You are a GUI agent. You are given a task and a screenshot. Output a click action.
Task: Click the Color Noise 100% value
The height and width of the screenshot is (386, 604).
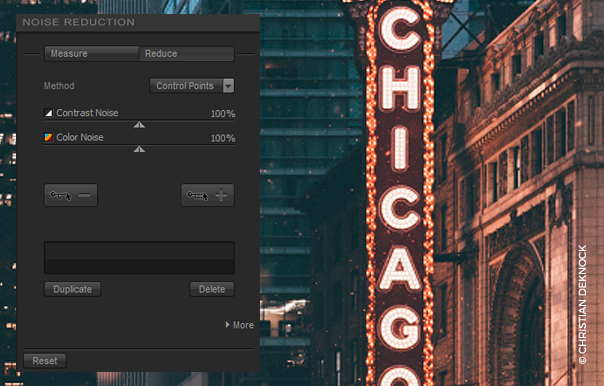click(223, 138)
